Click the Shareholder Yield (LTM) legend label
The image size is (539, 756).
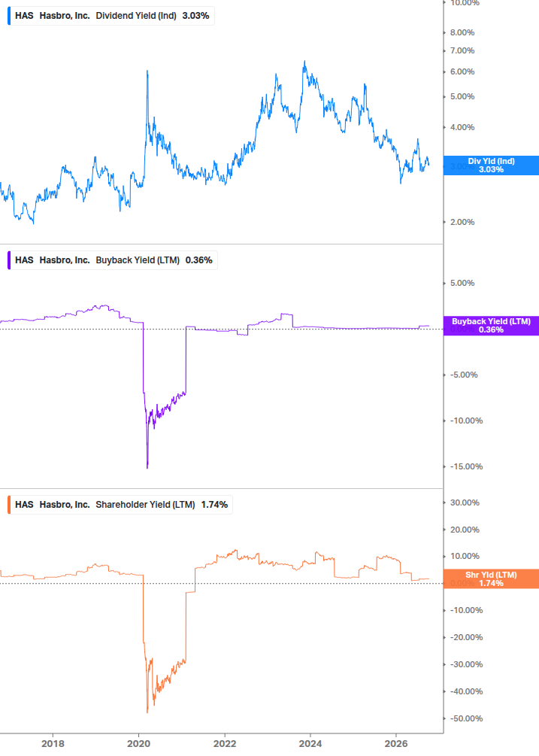click(x=146, y=505)
